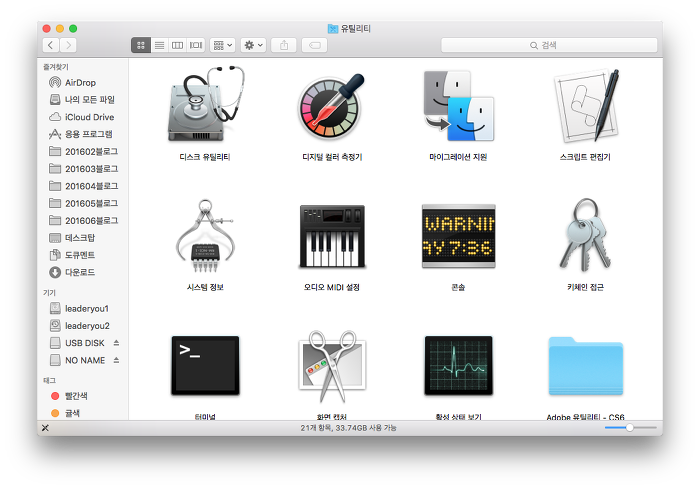
Task: Open the 스크립트 편집기 icon
Action: click(x=585, y=105)
